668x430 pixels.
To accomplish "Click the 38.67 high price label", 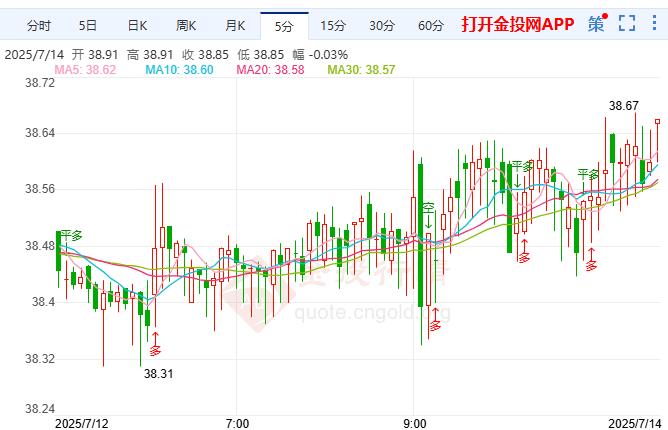I will coord(623,106).
